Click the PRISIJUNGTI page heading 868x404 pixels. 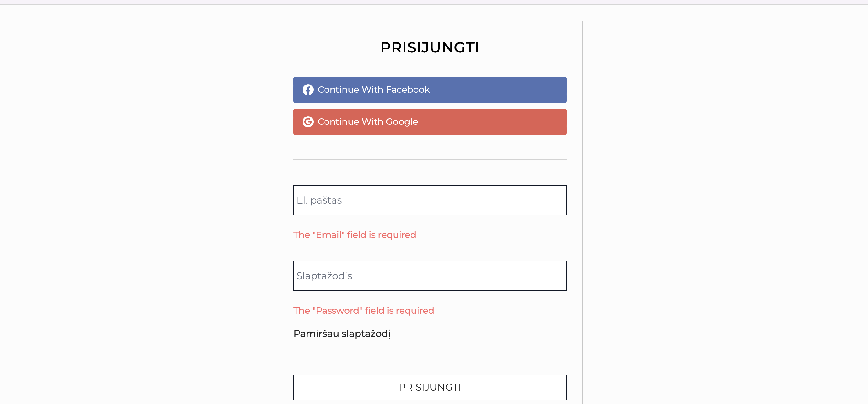pos(430,47)
